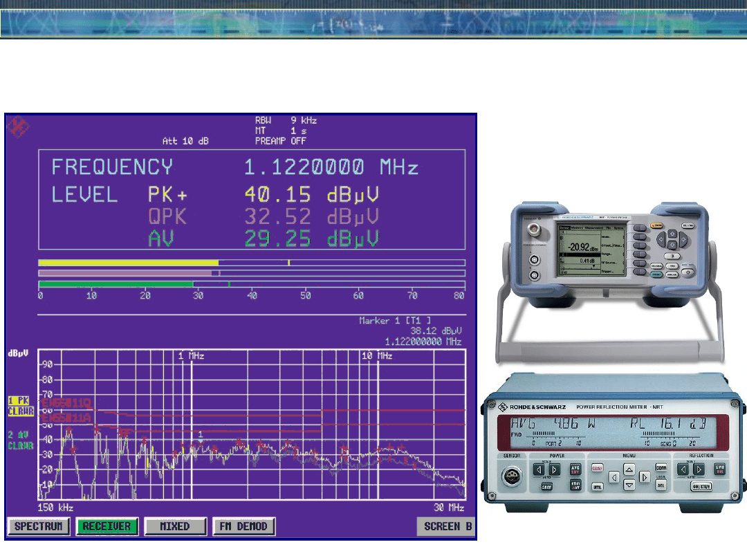Screen dimensions: 747x560
Task: Click the green AV level bargraph
Action: point(116,284)
